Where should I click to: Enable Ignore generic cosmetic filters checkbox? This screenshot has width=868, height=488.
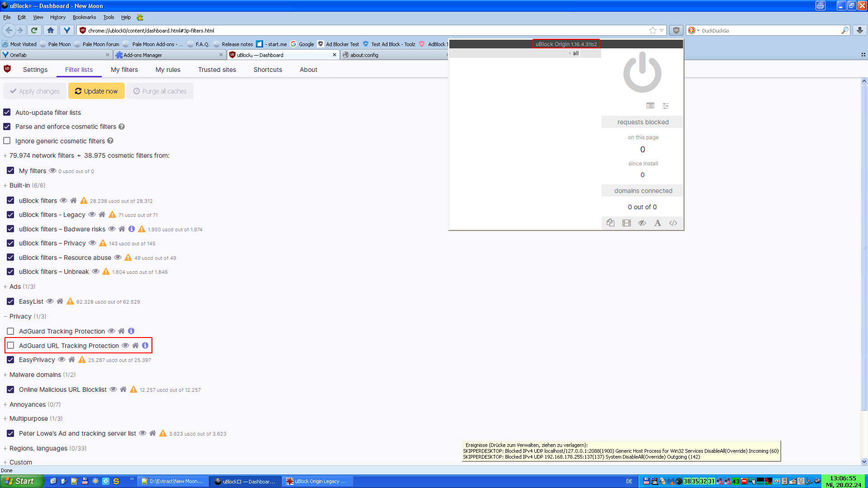click(7, 141)
